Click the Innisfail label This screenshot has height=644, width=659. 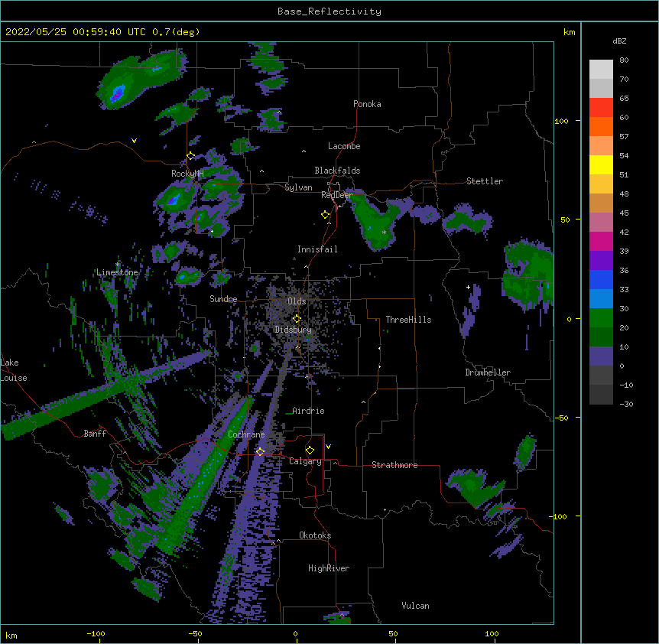(x=317, y=249)
